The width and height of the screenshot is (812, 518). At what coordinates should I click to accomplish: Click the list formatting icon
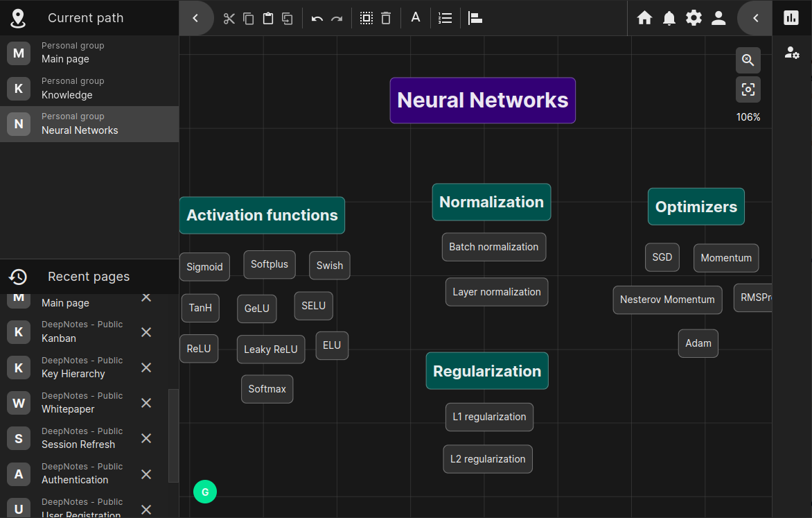tap(445, 19)
